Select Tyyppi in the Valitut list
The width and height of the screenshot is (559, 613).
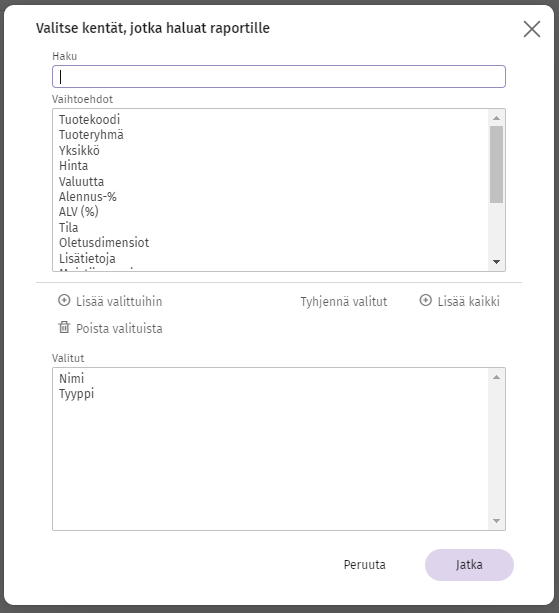271,394
